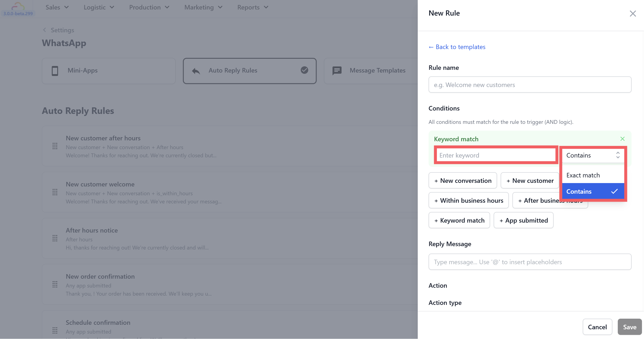Click the Mini-Apps phone icon
644x339 pixels.
coord(55,71)
